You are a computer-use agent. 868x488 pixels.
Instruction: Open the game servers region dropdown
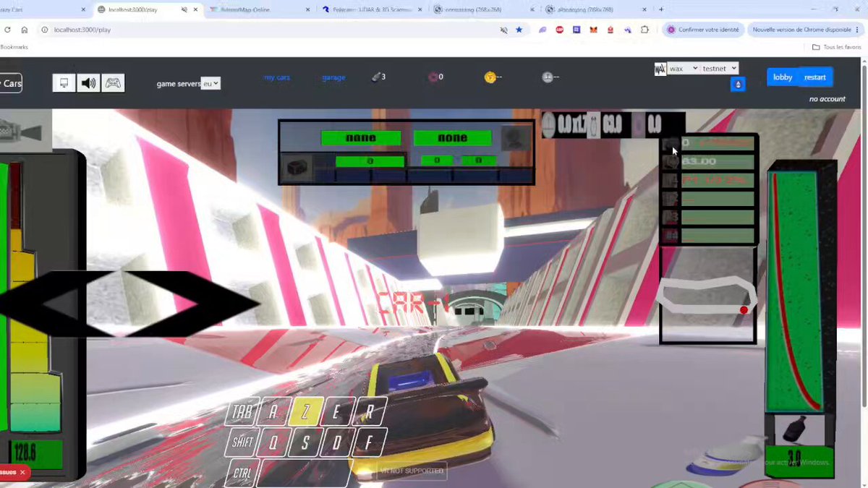[210, 84]
